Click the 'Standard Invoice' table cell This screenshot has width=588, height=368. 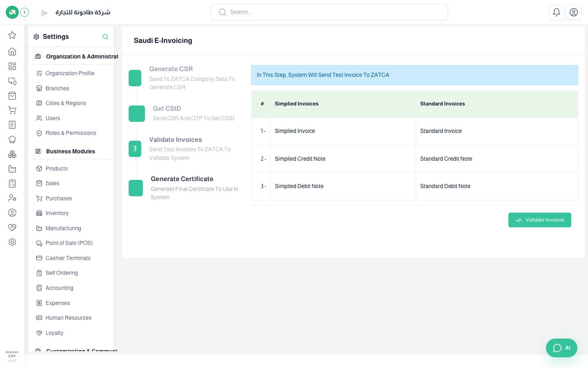tap(497, 131)
